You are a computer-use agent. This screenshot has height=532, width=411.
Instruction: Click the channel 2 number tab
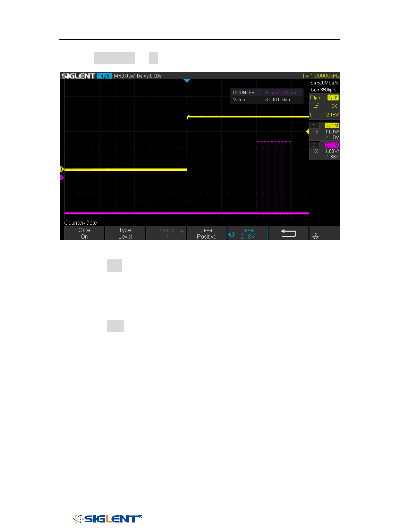(x=314, y=145)
